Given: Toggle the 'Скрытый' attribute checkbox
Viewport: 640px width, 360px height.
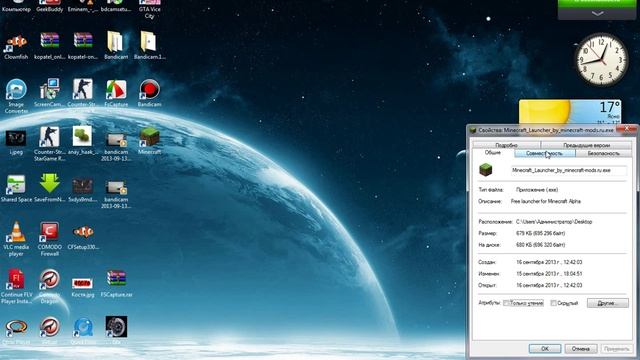Looking at the screenshot, I should (553, 303).
